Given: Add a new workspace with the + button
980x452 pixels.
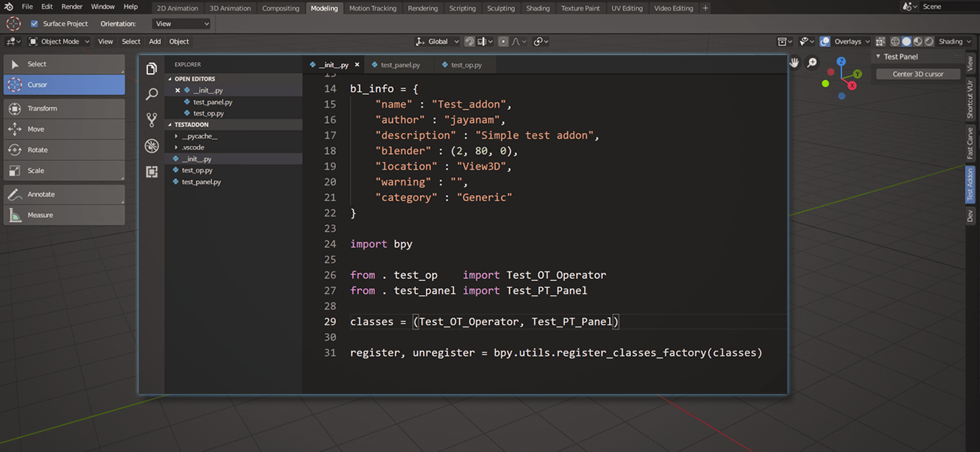Looking at the screenshot, I should coord(705,8).
